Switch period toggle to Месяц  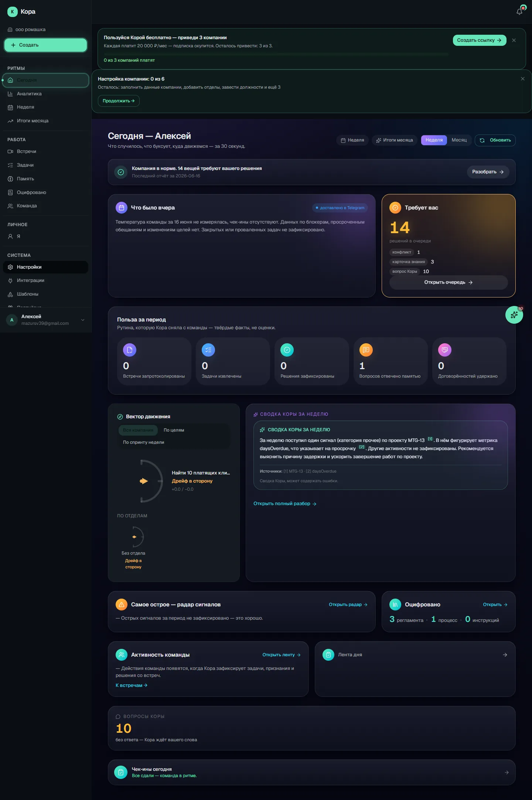459,140
